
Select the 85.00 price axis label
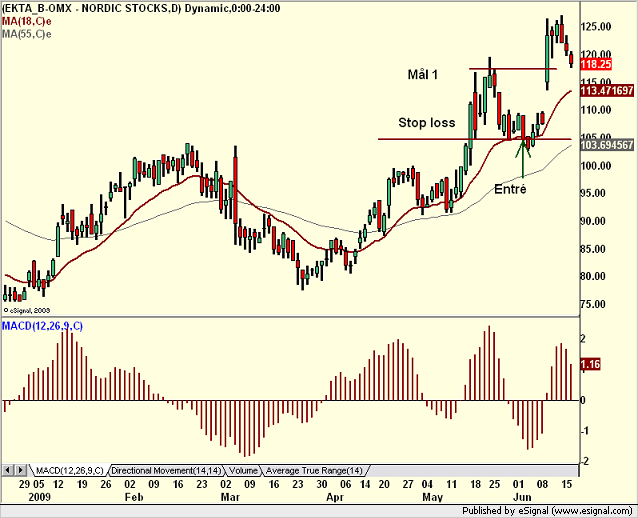593,249
